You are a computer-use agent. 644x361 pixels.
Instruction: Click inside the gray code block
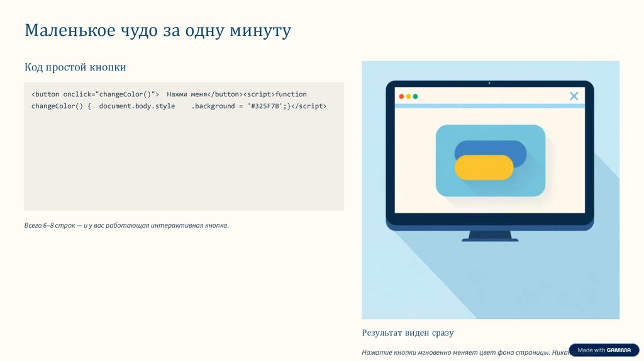click(x=184, y=146)
